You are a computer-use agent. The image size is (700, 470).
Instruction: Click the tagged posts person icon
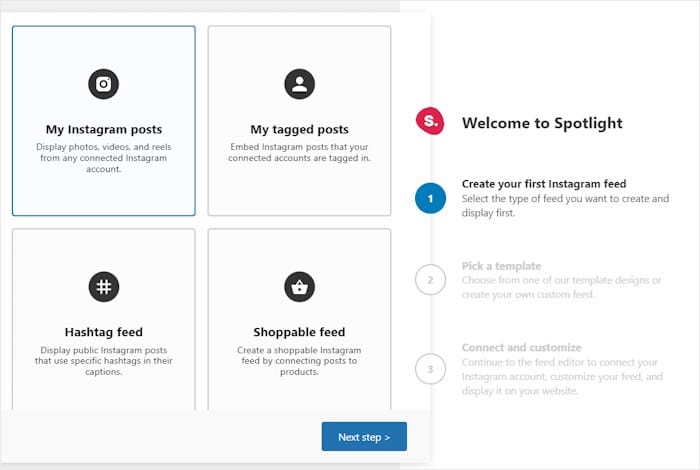[299, 84]
